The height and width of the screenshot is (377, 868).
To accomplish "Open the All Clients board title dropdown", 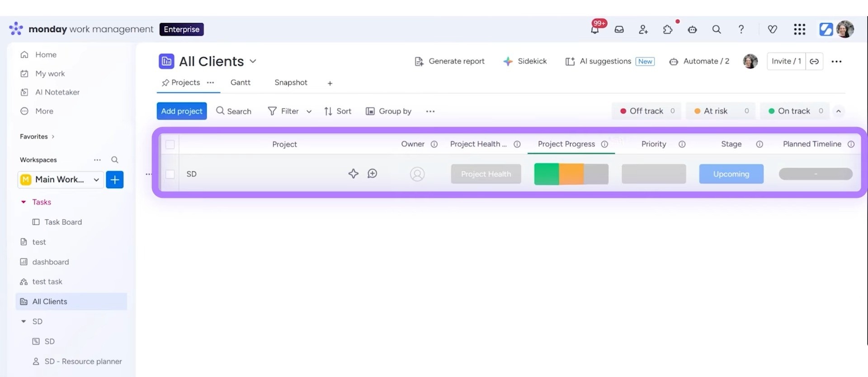I will pyautogui.click(x=253, y=61).
